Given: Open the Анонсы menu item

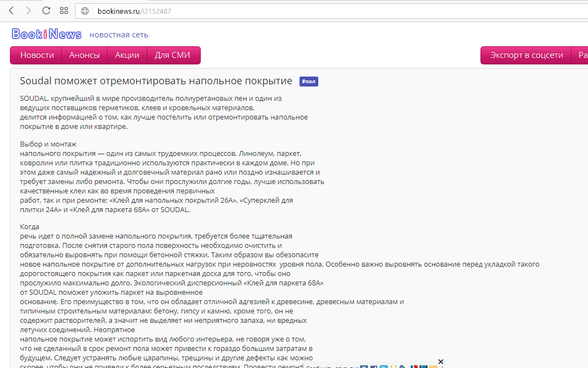Looking at the screenshot, I should point(84,56).
